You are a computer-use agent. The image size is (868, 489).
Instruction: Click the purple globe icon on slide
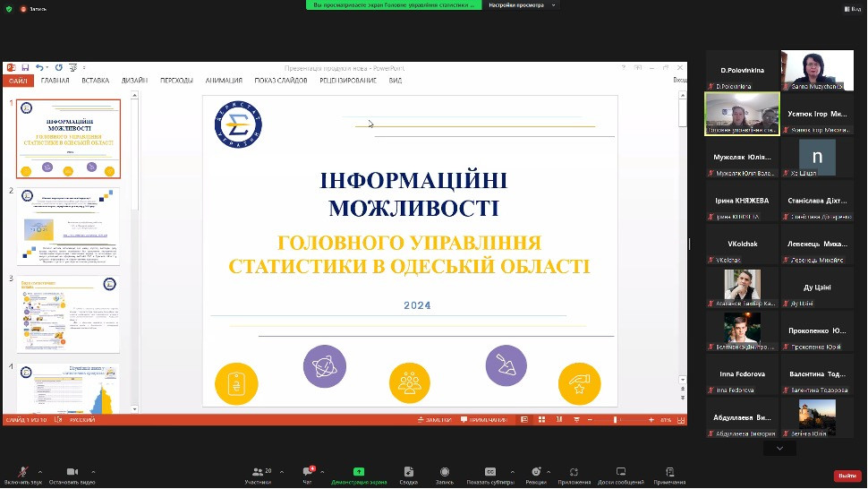[x=325, y=366]
